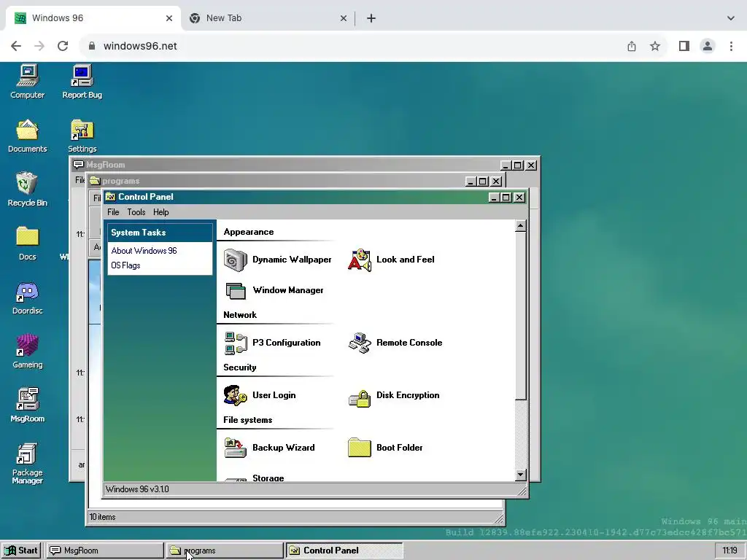Image resolution: width=747 pixels, height=560 pixels.
Task: Maximize the MsgRoom window
Action: (518, 166)
